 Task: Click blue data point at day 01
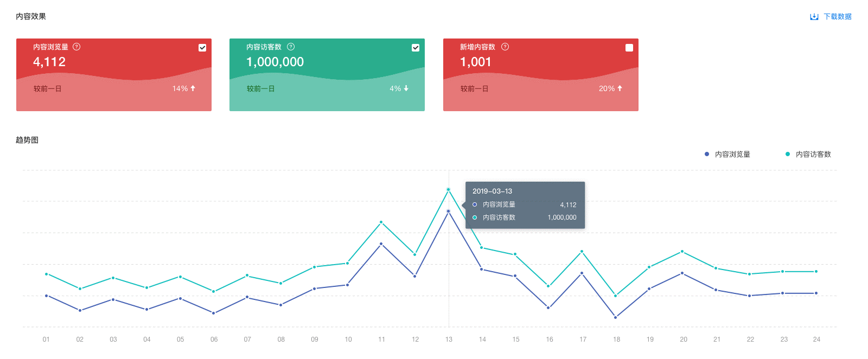47,296
